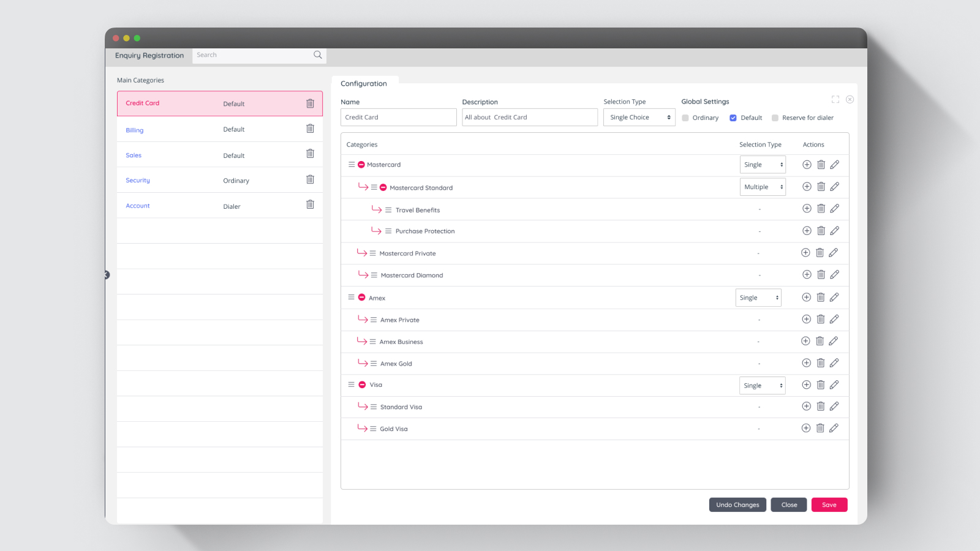This screenshot has width=980, height=551.
Task: Collapse the left sidebar panel arrow
Action: click(107, 275)
